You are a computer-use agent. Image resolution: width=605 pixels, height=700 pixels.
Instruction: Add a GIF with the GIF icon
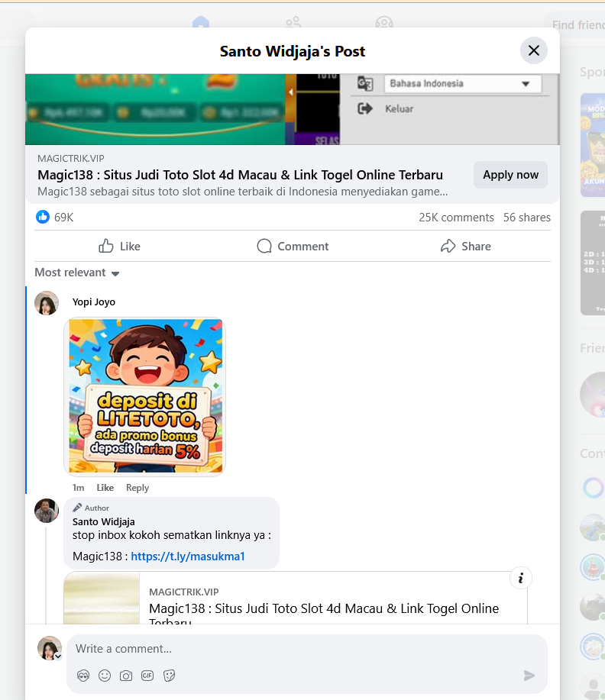pos(147,676)
